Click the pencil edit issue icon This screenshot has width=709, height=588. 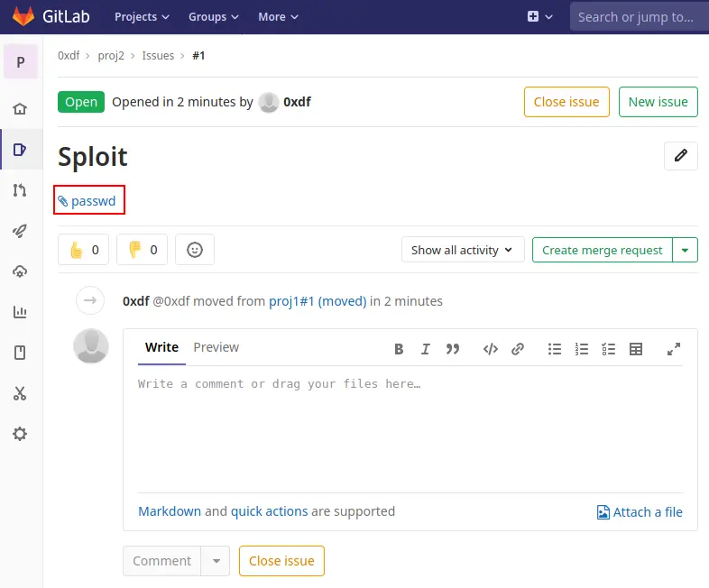point(681,155)
